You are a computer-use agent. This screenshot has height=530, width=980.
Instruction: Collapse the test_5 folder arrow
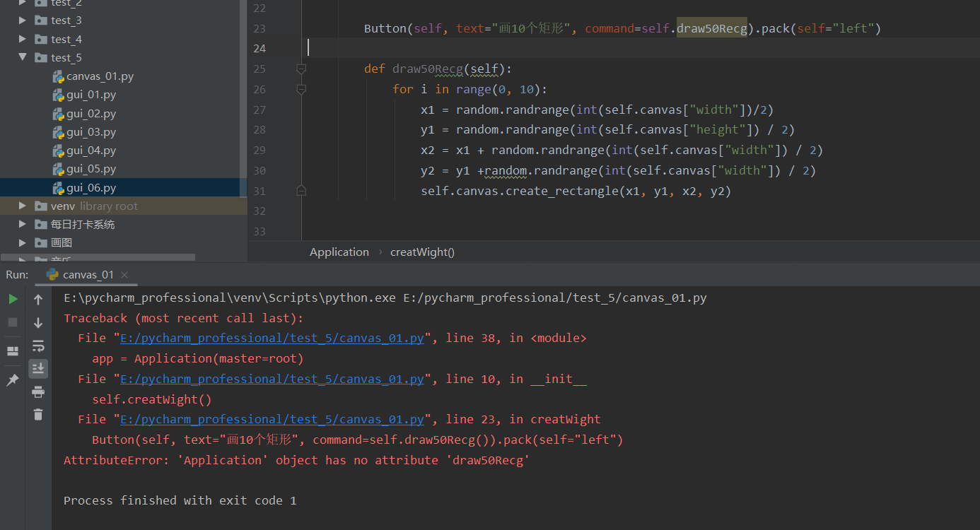coord(23,57)
